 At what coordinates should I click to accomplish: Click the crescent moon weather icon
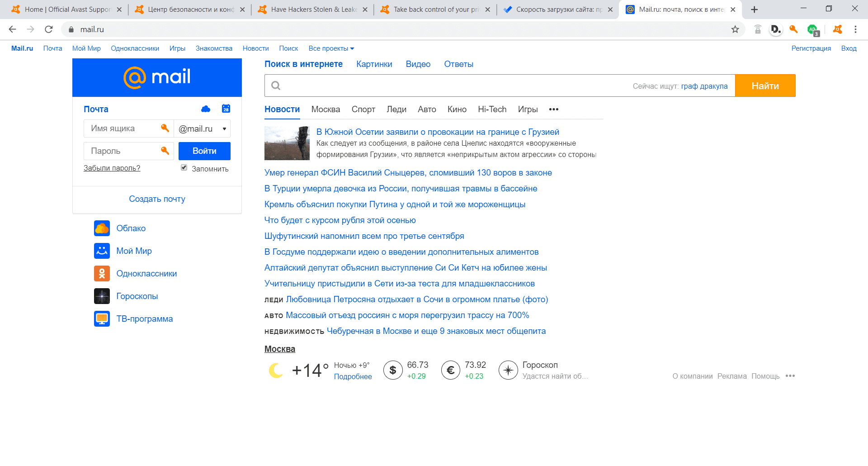pos(276,370)
